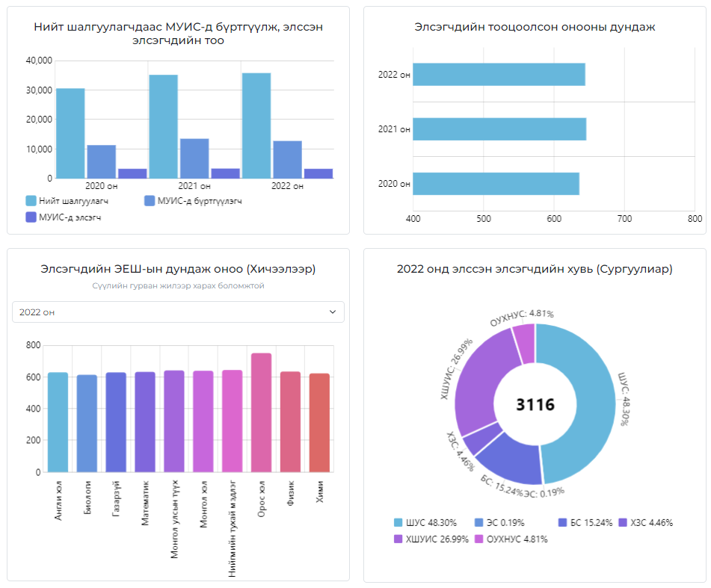
Task: Click ОУХНУС 4.81% legend item
Action: 511,539
